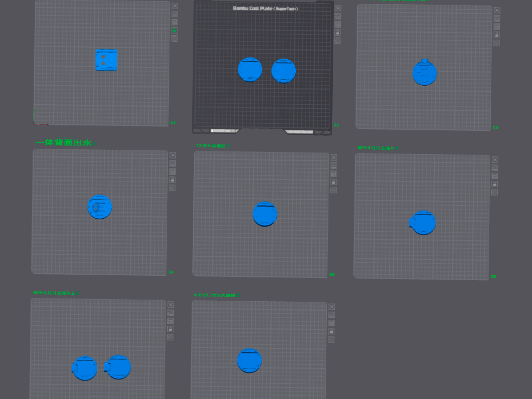Select plate 05 name starting with 12

(x=211, y=145)
